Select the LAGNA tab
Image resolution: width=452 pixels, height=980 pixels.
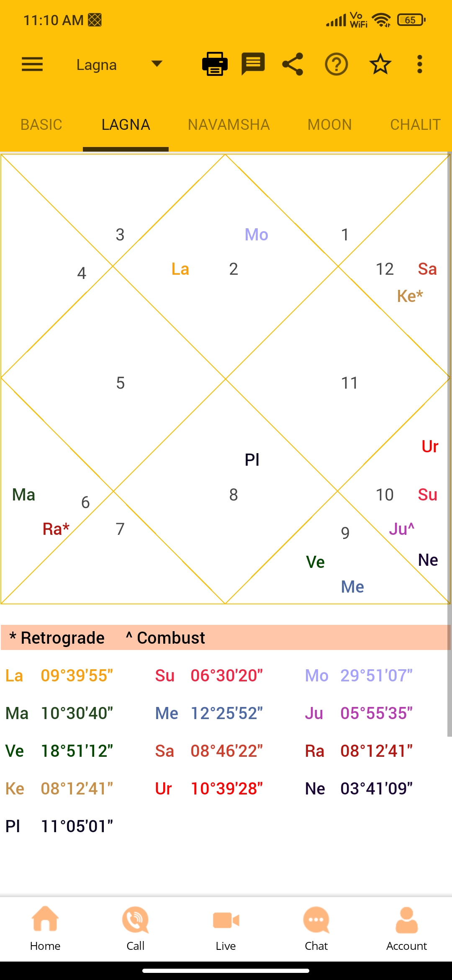click(x=126, y=125)
